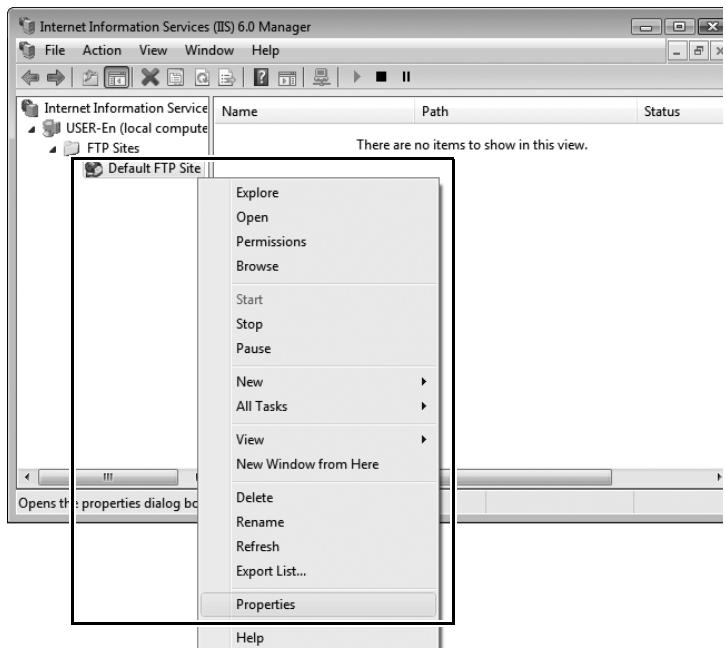This screenshot has width=726, height=648.
Task: Click the Connect to computer toolbar icon
Action: (x=321, y=77)
